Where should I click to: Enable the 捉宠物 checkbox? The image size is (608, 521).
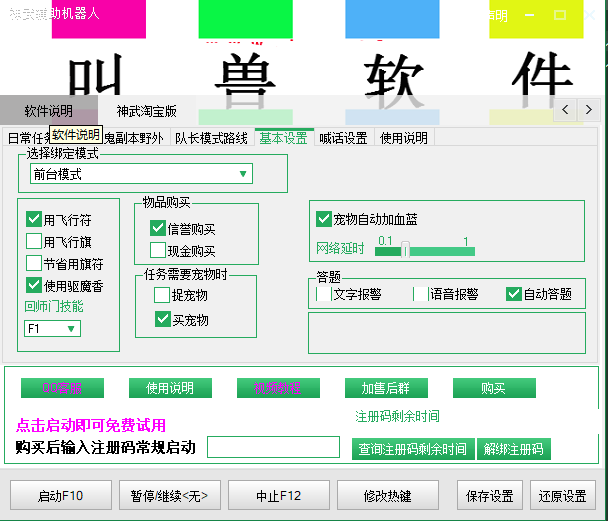(162, 295)
